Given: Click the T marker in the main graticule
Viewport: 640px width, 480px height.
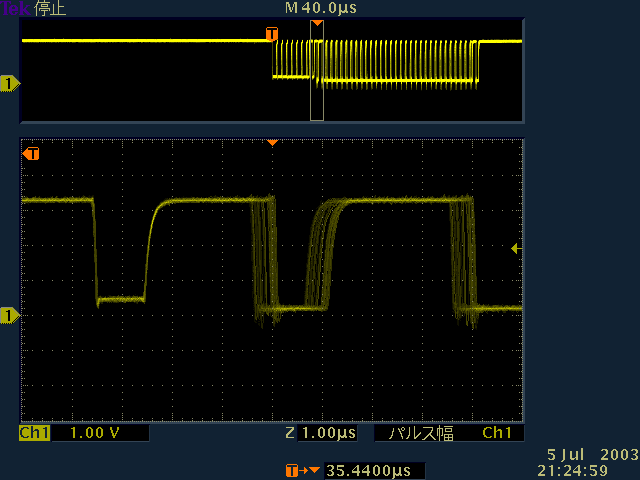Looking at the screenshot, I should pyautogui.click(x=31, y=154).
